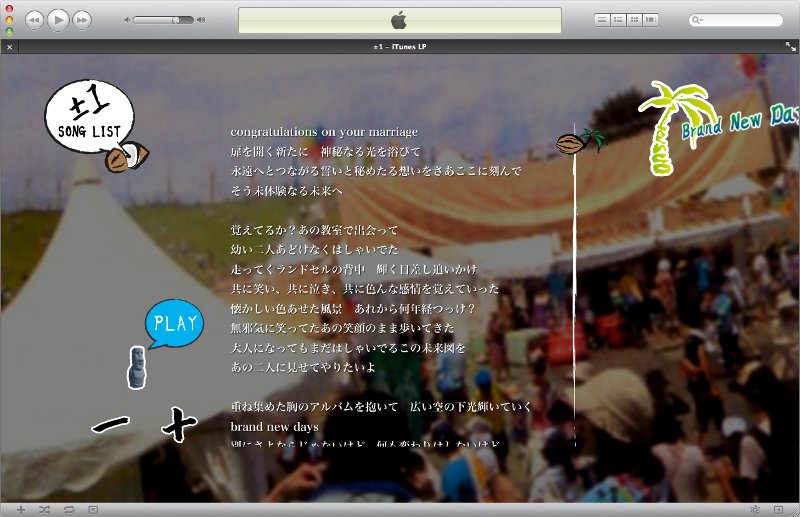
Task: Open the ±1 Song List speech bubble
Action: [x=88, y=118]
